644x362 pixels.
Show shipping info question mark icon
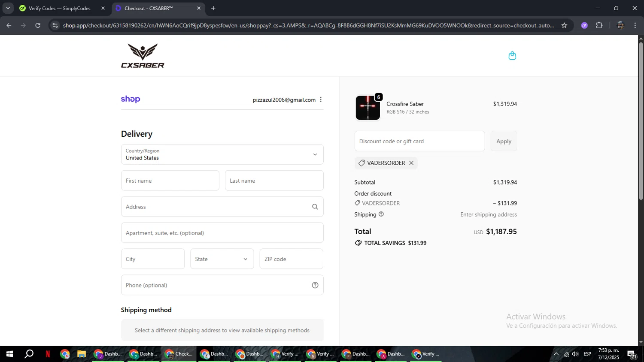coord(381,214)
